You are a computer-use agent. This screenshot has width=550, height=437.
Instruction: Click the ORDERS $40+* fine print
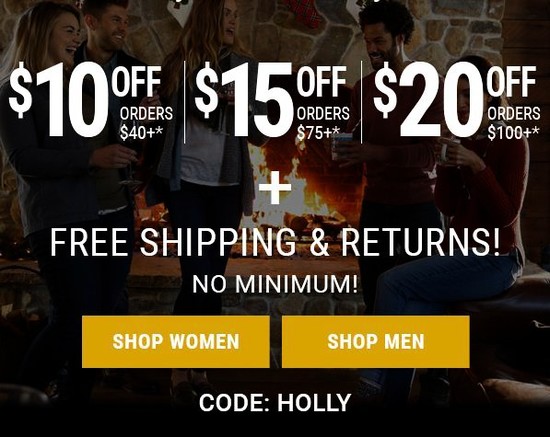(x=146, y=123)
